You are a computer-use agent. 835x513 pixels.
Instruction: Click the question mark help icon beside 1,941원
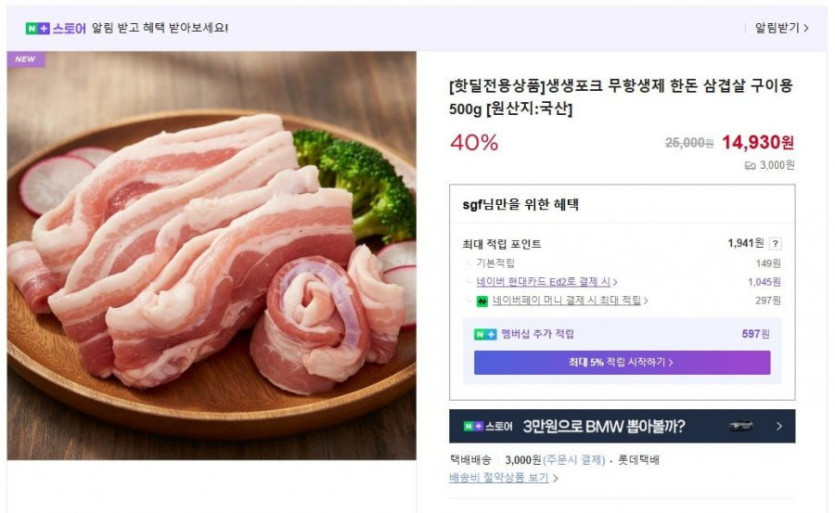click(776, 243)
